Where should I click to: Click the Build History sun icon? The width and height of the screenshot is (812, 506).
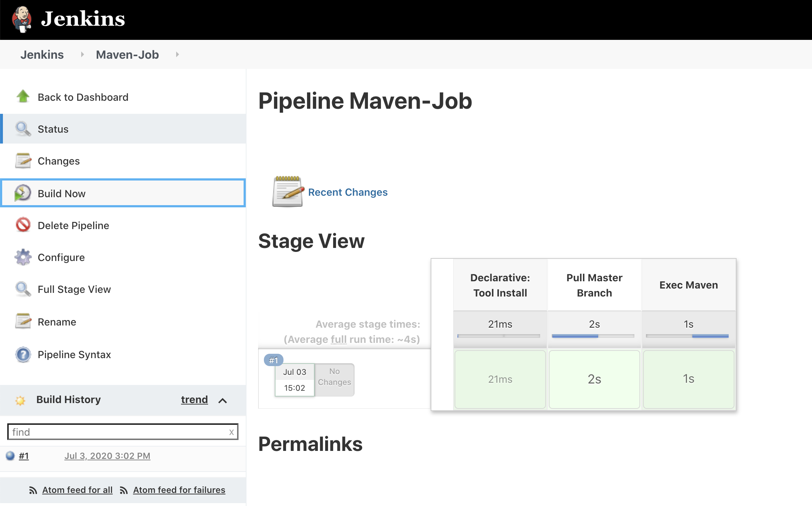click(x=21, y=399)
